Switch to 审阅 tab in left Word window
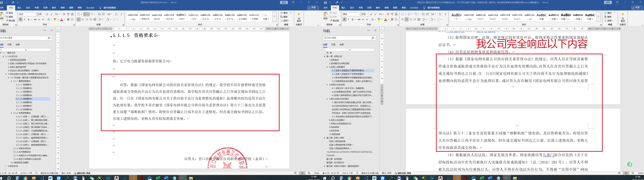 click(x=62, y=8)
